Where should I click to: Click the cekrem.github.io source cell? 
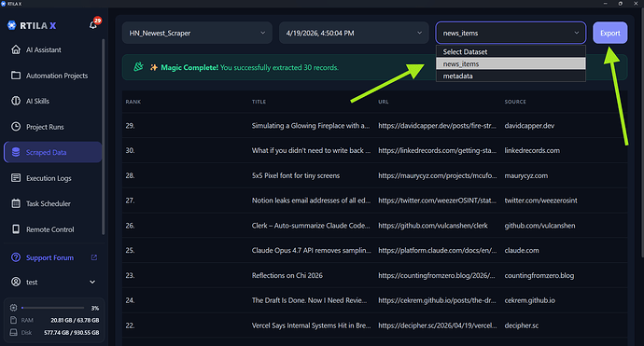530,300
